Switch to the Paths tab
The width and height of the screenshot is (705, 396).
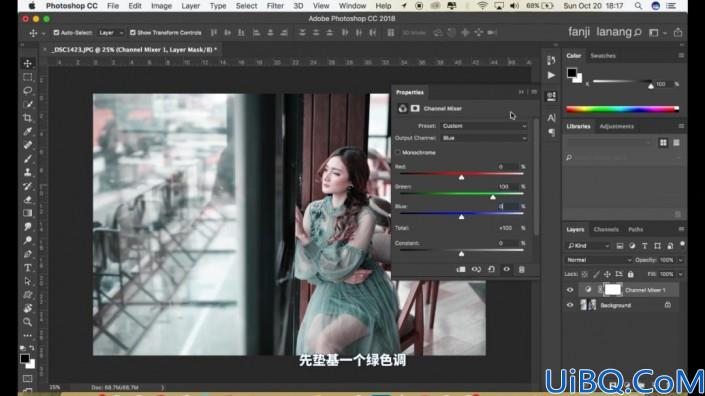pos(635,230)
